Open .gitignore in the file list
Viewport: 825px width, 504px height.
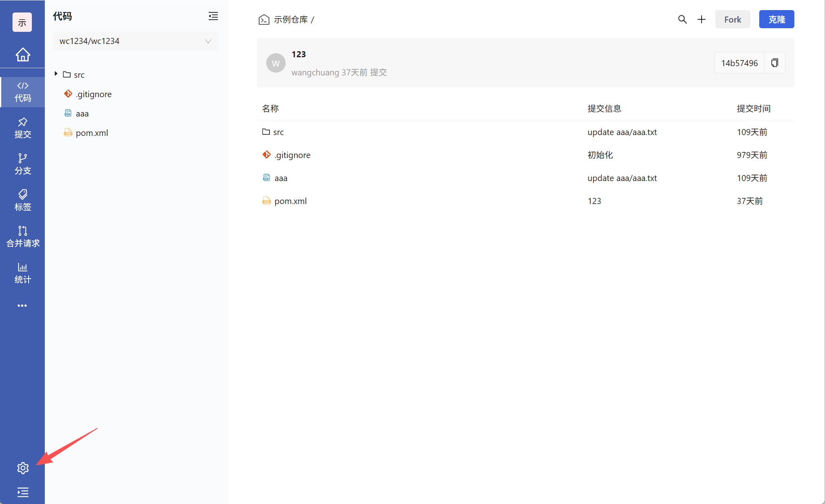coord(292,155)
